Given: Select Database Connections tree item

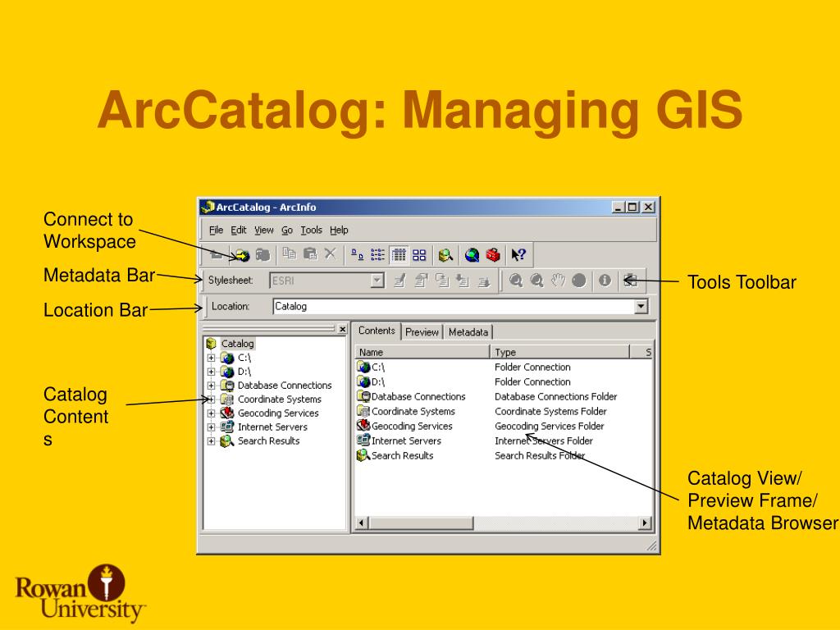Looking at the screenshot, I should tap(285, 386).
